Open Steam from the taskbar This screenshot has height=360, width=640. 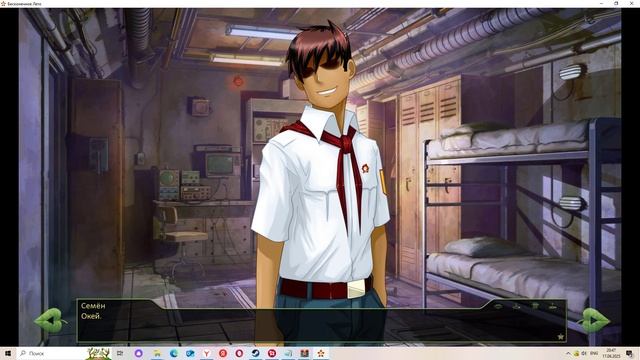(x=256, y=353)
